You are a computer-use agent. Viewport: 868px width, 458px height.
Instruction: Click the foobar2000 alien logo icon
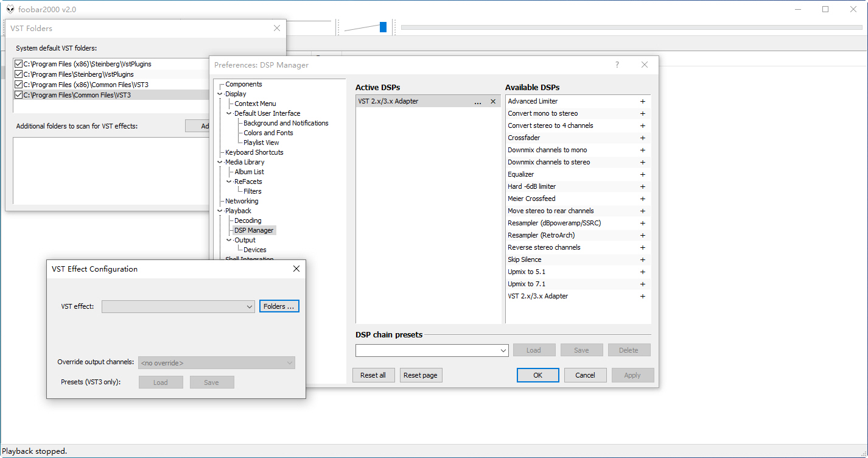click(10, 9)
